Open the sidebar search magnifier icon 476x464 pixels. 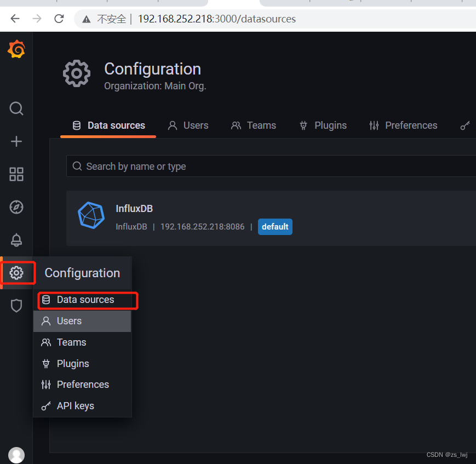16,108
